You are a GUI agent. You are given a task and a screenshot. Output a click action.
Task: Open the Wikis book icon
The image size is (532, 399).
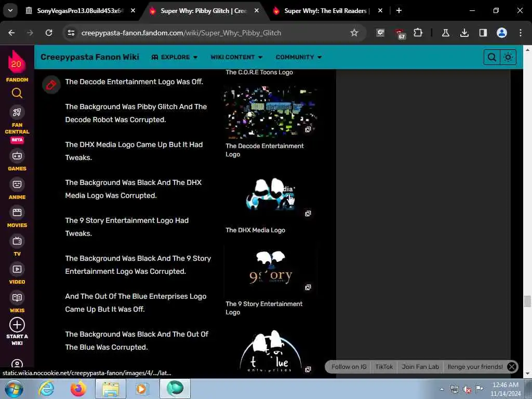pyautogui.click(x=17, y=298)
